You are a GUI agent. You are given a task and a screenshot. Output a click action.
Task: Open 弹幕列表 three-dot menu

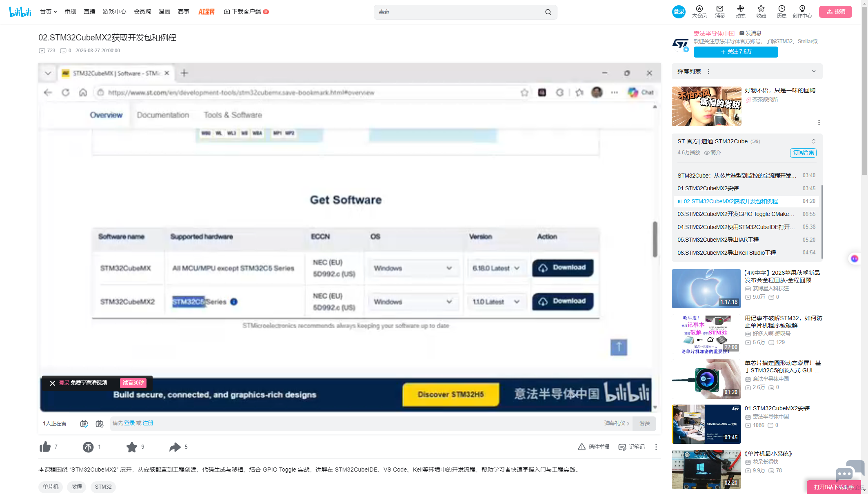(708, 71)
